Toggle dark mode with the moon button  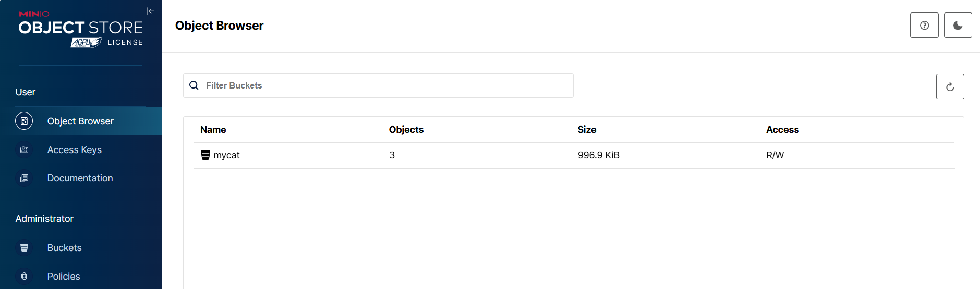coord(958,26)
